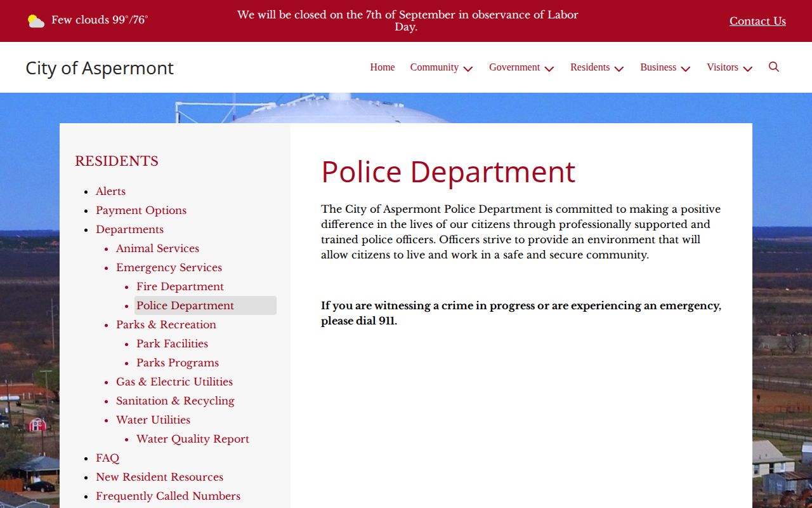
Task: Click the 99°/76° temperature text
Action: coord(130,20)
